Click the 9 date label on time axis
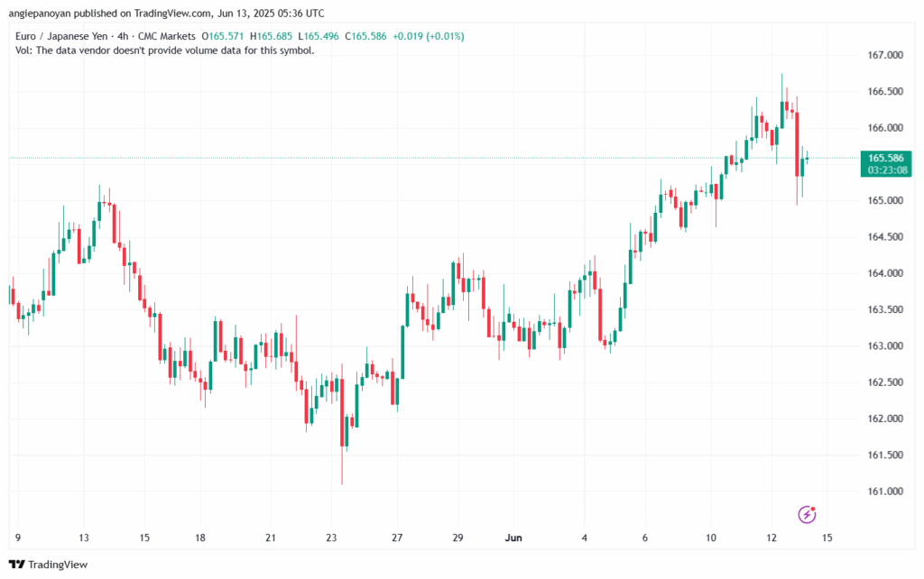This screenshot has width=924, height=579. pyautogui.click(x=18, y=538)
